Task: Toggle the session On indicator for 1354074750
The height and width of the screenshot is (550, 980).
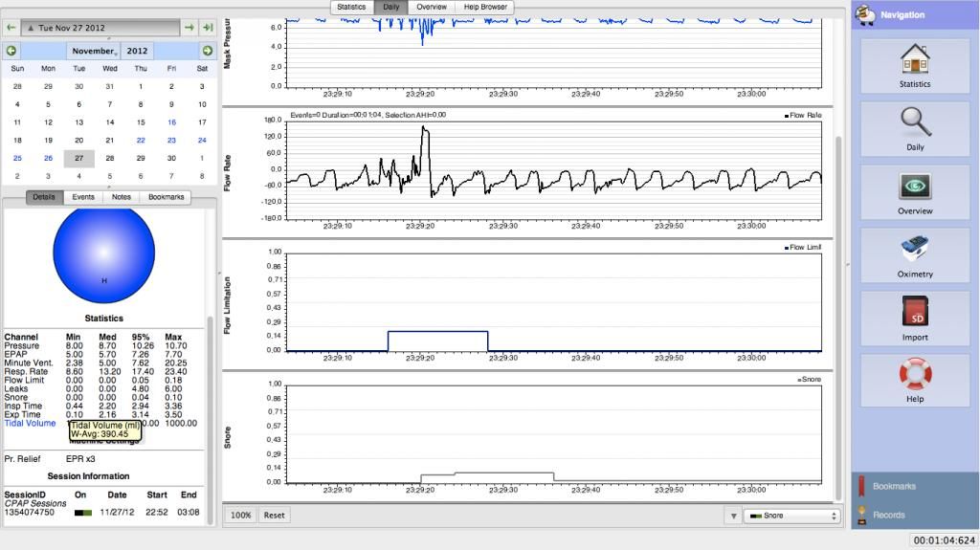Action: point(83,513)
